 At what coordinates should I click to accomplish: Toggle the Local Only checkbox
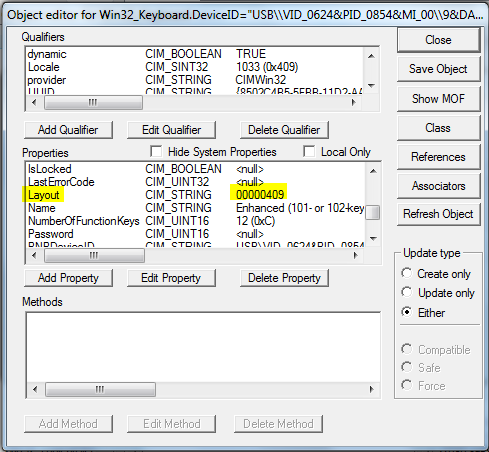tap(309, 152)
